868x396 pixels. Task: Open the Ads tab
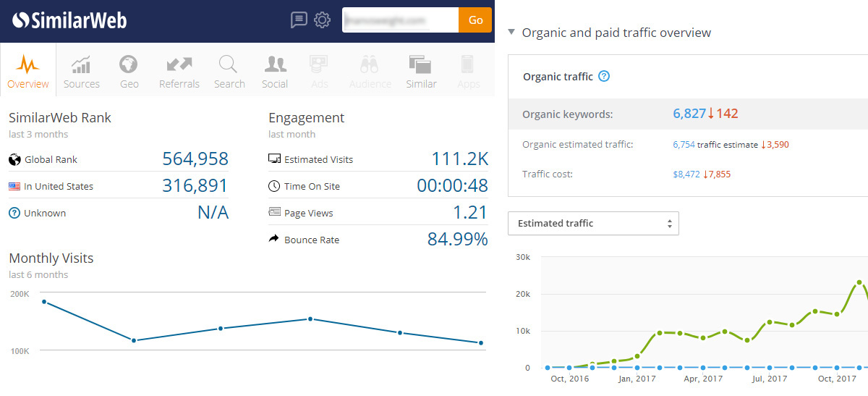tap(319, 72)
